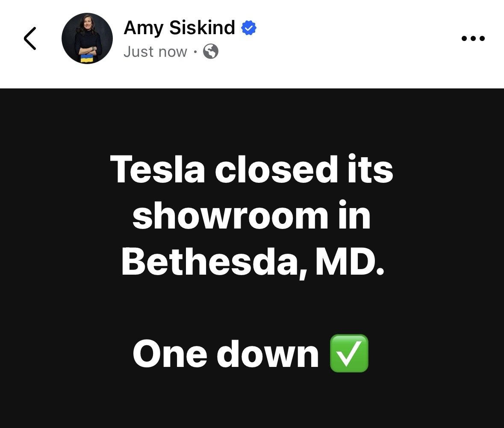Open the Amy Siskind profile name link
This screenshot has height=428, width=504.
point(179,28)
